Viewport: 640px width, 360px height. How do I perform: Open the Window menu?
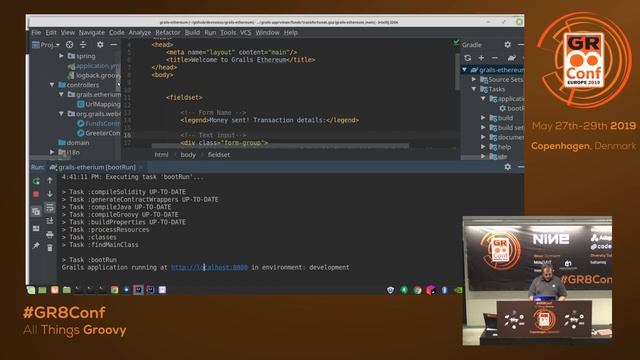tap(267, 32)
